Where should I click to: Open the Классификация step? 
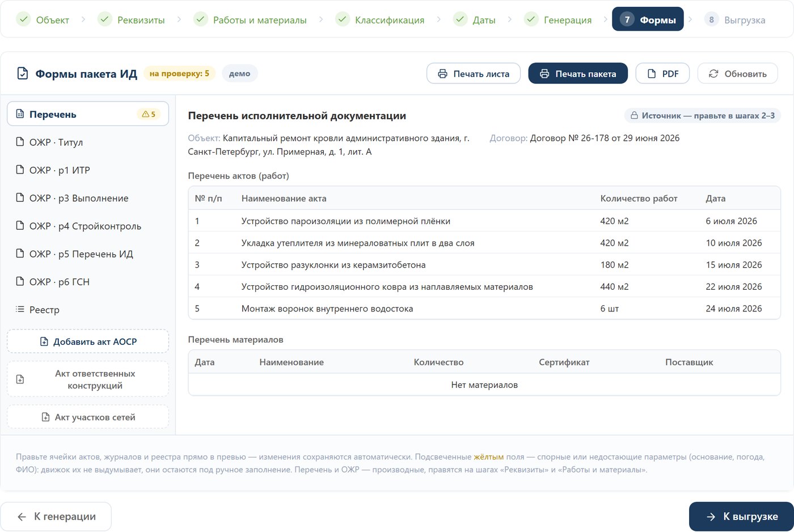click(379, 20)
